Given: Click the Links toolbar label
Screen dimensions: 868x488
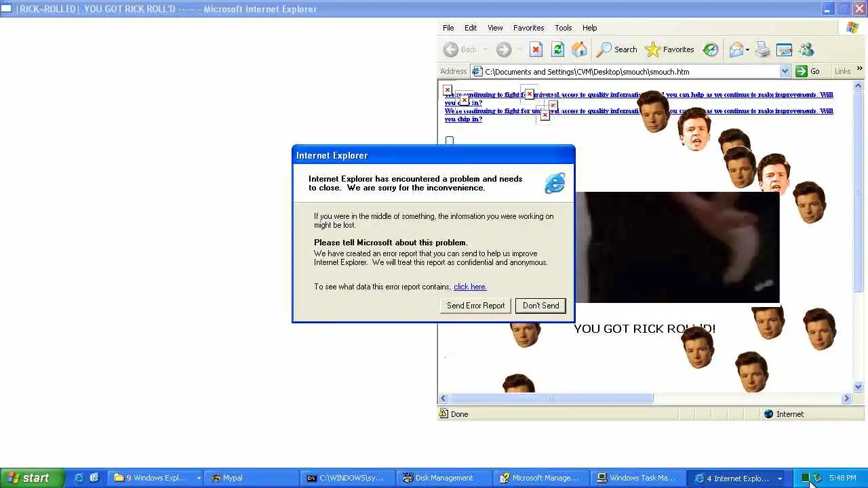Looking at the screenshot, I should (842, 71).
